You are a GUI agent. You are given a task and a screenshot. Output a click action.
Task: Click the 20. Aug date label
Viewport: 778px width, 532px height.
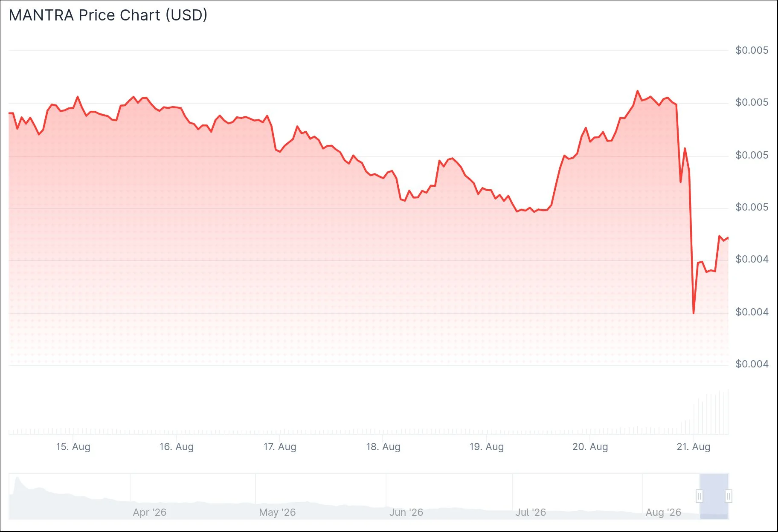[x=590, y=447]
